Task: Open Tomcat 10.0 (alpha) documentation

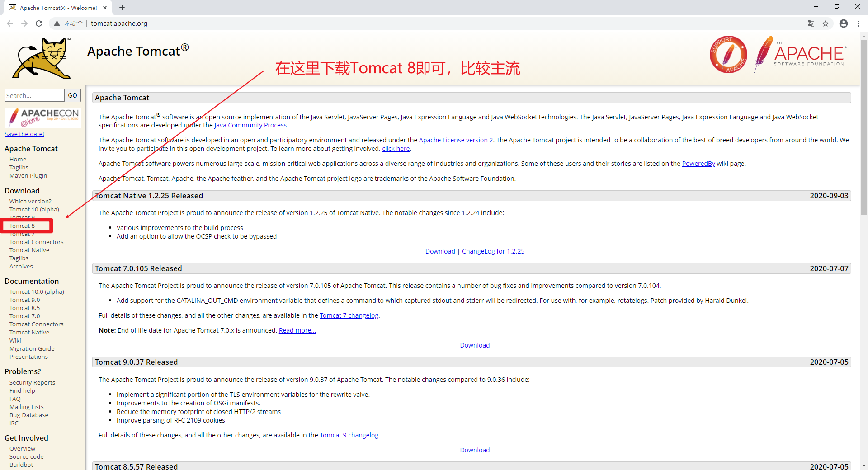Action: (37, 291)
